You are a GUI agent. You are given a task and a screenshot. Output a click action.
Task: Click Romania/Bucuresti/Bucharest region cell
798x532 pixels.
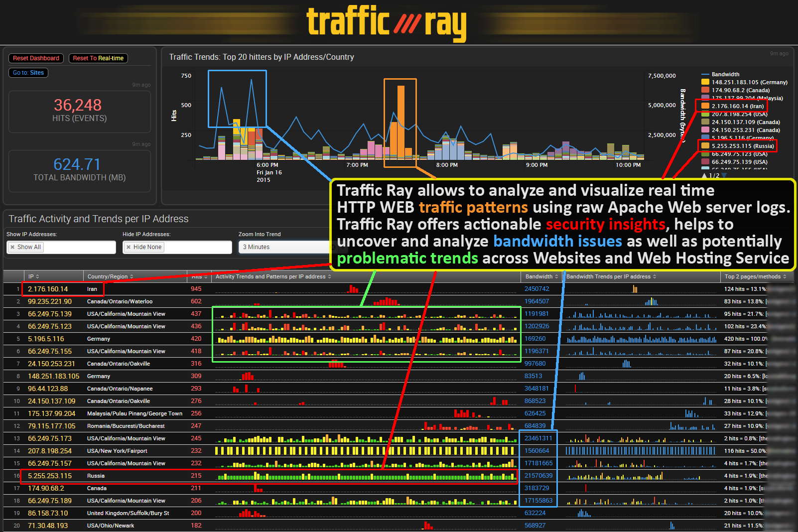[x=126, y=426]
